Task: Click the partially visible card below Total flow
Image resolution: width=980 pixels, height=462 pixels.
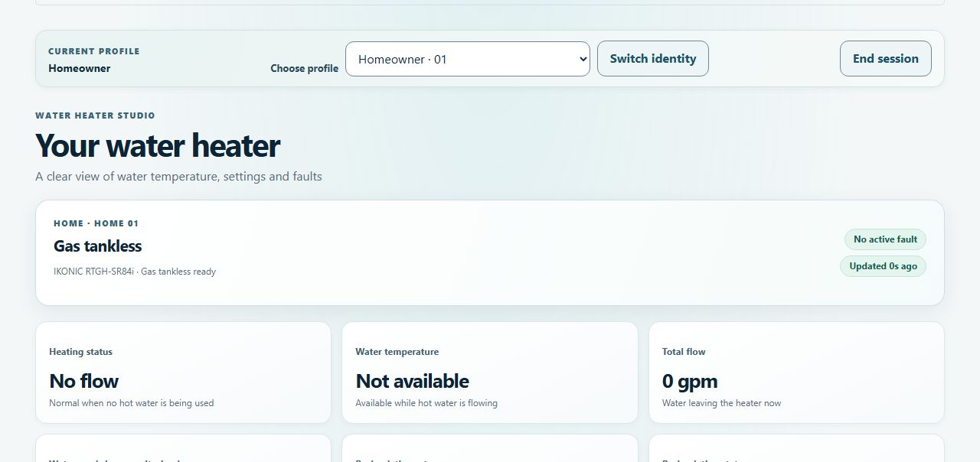Action: tap(796, 448)
